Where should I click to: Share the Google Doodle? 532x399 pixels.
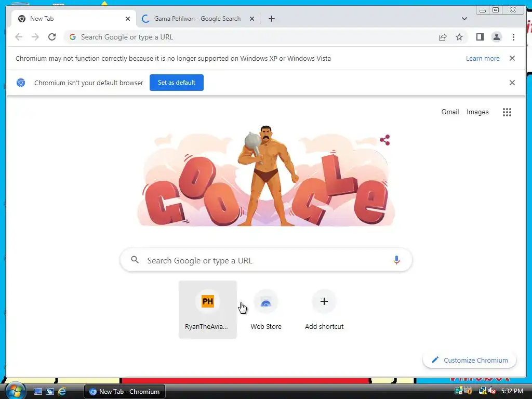(385, 140)
